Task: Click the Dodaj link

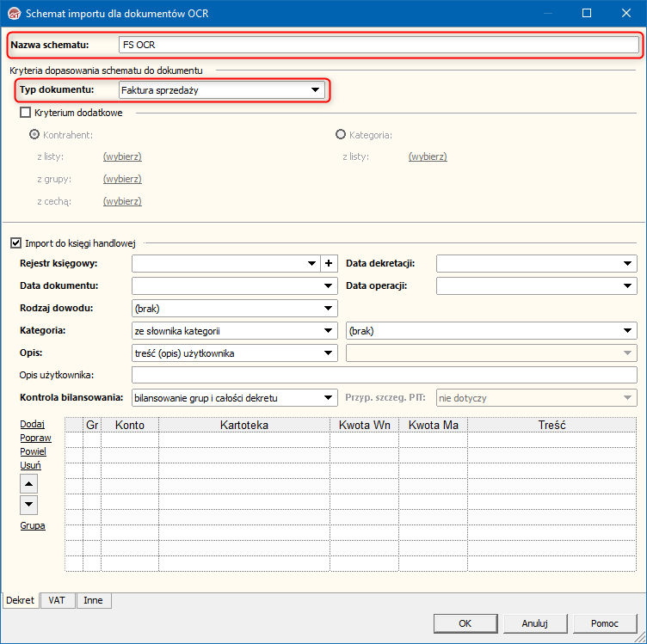Action: pyautogui.click(x=32, y=424)
